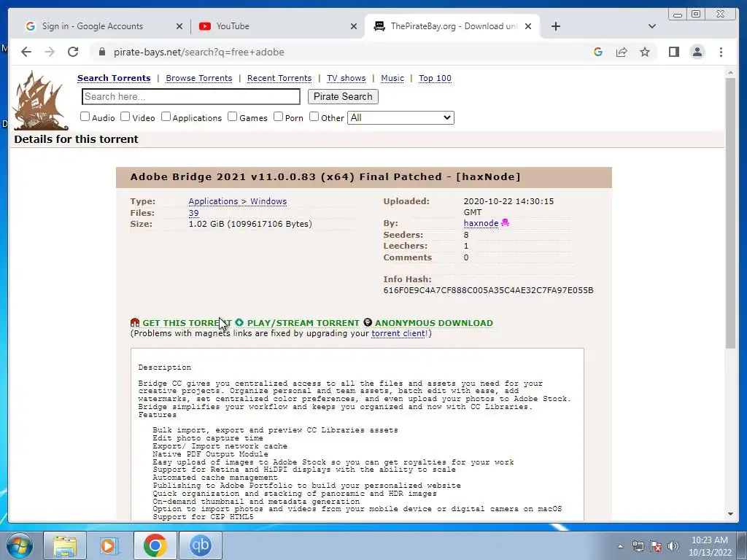Click the Pirate Bay ship logo
Viewport: 747px width, 560px height.
(x=40, y=101)
